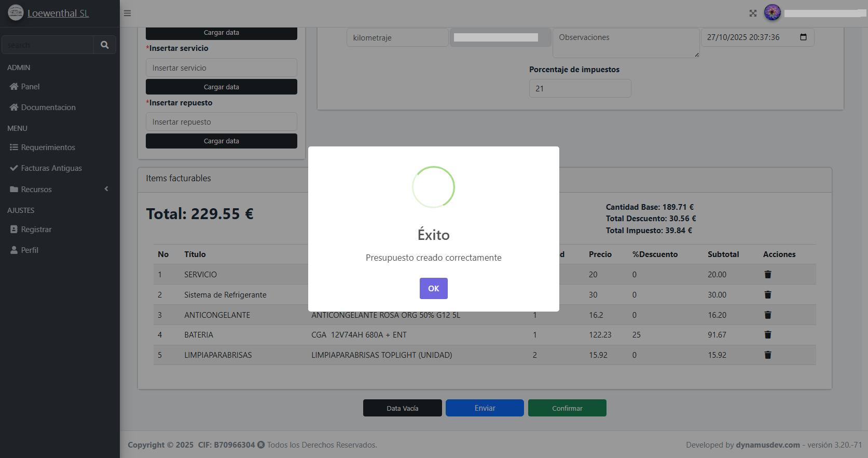Open the Panel admin page
Viewport: 868px width, 458px height.
click(x=30, y=87)
